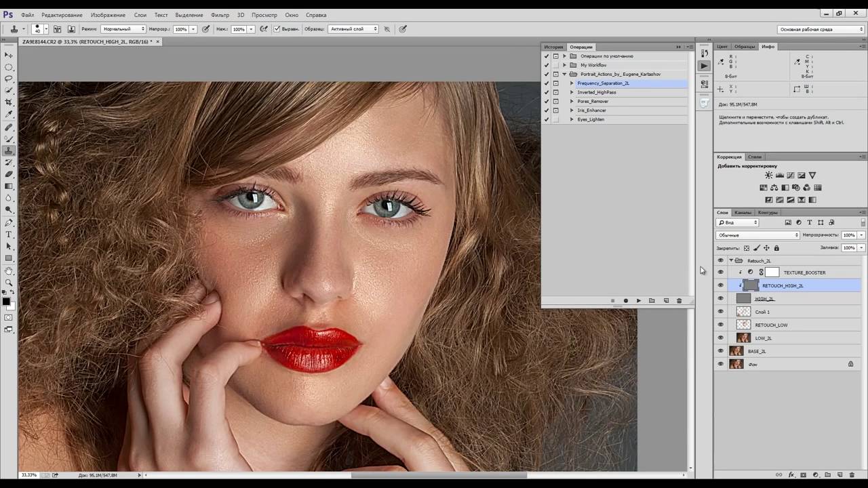Collapse the Retouch_2L layer group
Image resolution: width=868 pixels, height=488 pixels.
[731, 260]
